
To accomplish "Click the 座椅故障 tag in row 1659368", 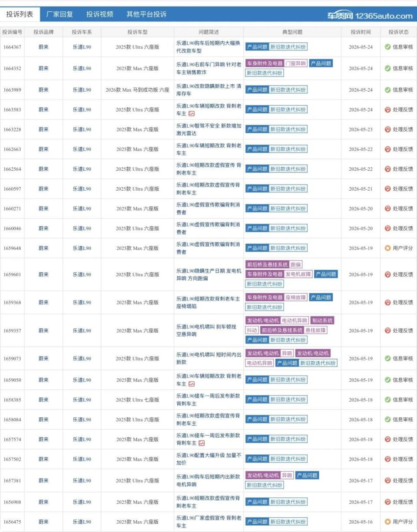I will (296, 297).
